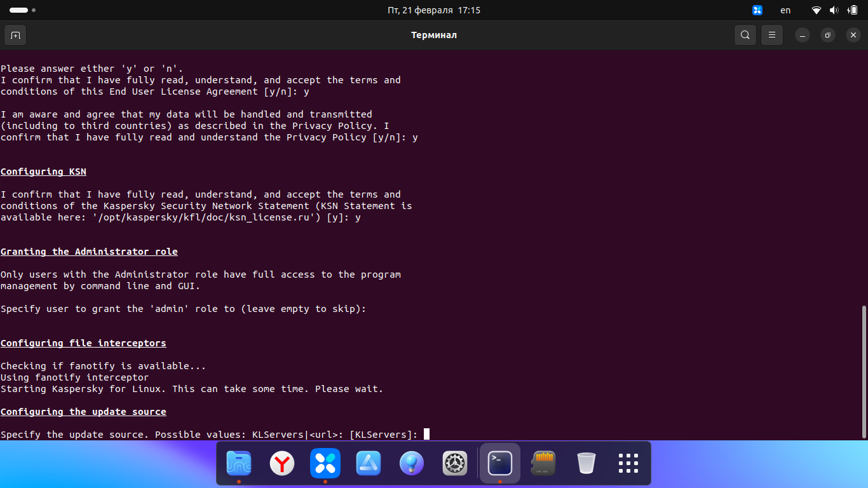Click 'Starting Kaspersky for Linux' line

(192, 389)
